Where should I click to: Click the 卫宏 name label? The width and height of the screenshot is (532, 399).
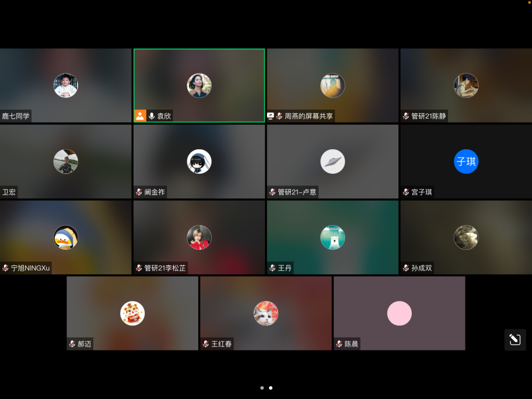click(9, 192)
